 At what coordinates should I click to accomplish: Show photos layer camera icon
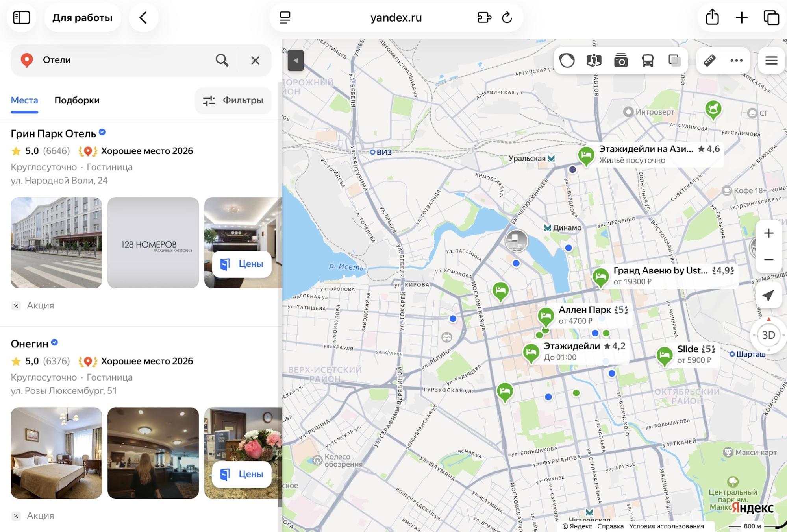point(621,61)
